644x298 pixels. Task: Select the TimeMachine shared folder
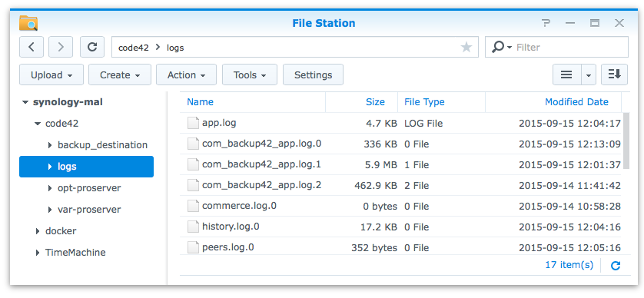tap(75, 253)
